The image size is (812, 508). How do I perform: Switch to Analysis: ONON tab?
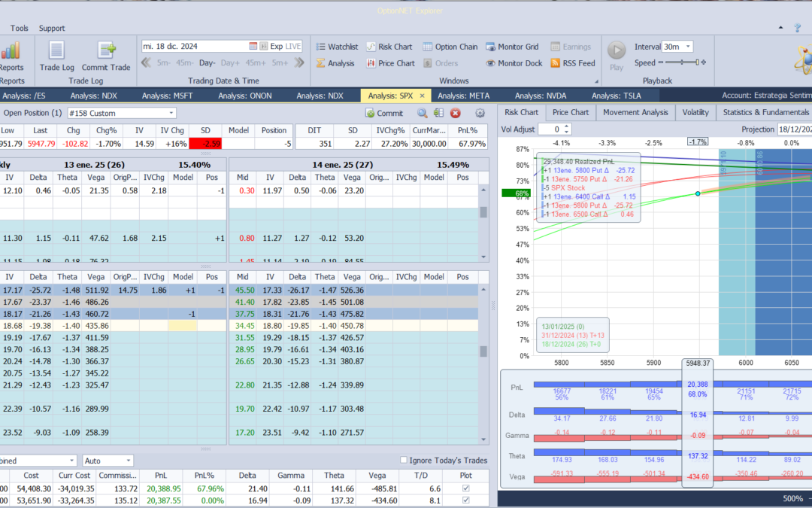tap(245, 96)
